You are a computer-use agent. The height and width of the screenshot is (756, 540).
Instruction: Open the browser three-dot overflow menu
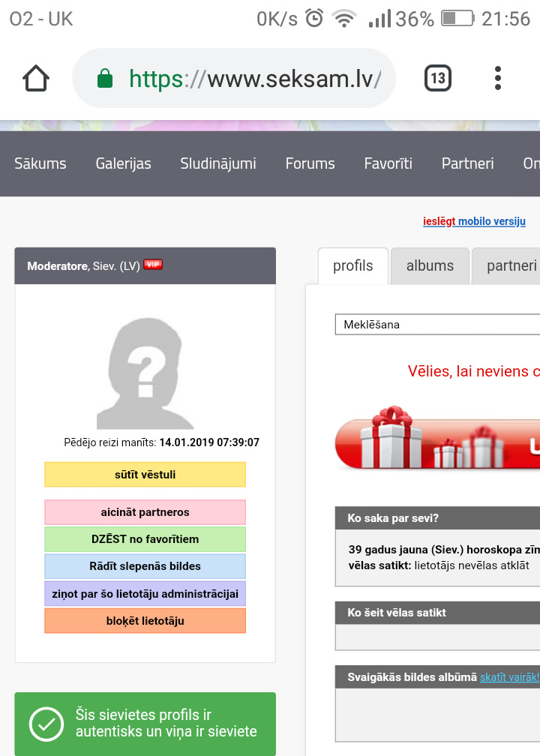pos(498,78)
